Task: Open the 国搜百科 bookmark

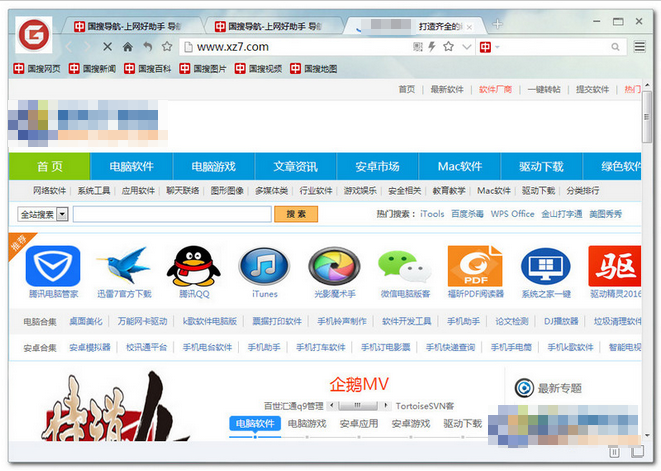Action: (x=148, y=69)
